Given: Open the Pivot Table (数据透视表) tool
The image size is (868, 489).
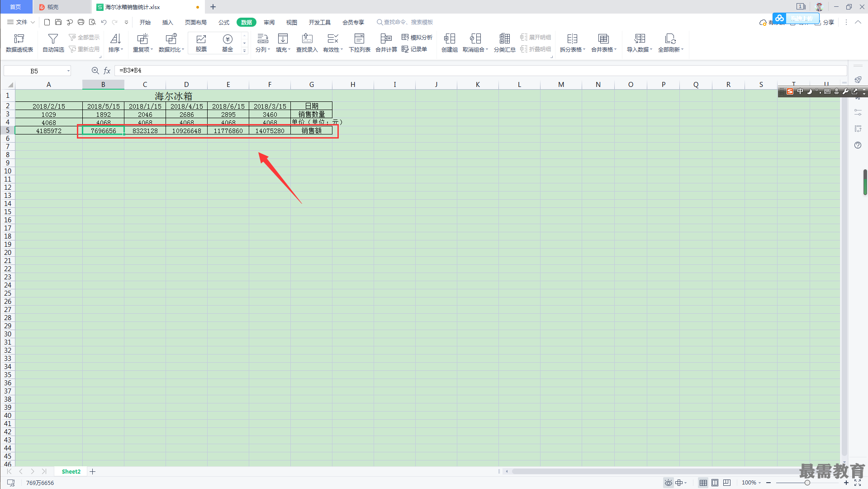Looking at the screenshot, I should pyautogui.click(x=19, y=43).
